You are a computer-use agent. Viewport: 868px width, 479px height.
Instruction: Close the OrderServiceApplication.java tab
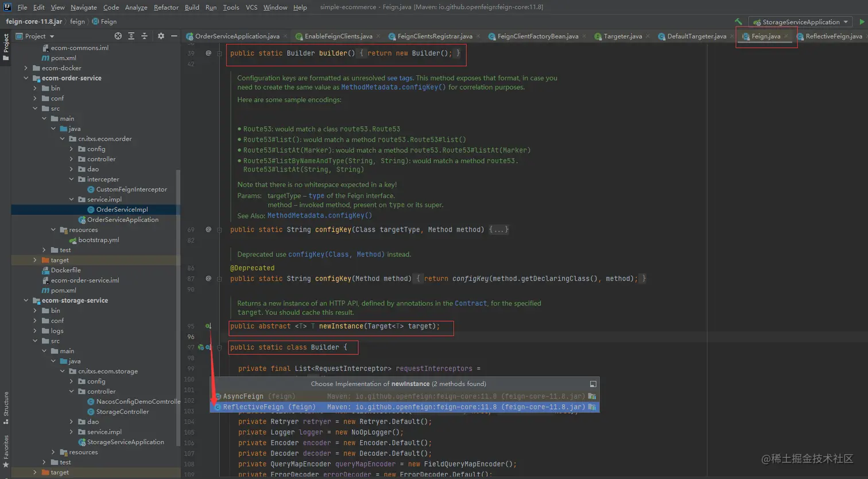tap(285, 36)
